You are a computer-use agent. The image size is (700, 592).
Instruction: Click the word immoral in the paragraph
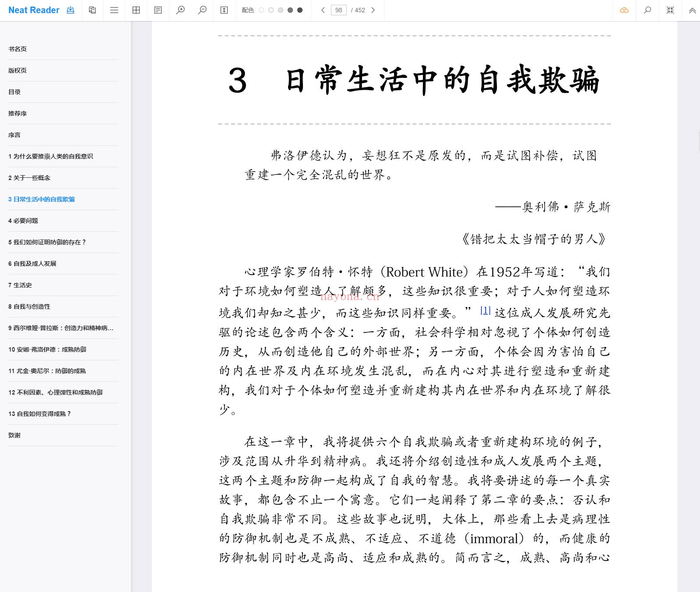pyautogui.click(x=494, y=538)
